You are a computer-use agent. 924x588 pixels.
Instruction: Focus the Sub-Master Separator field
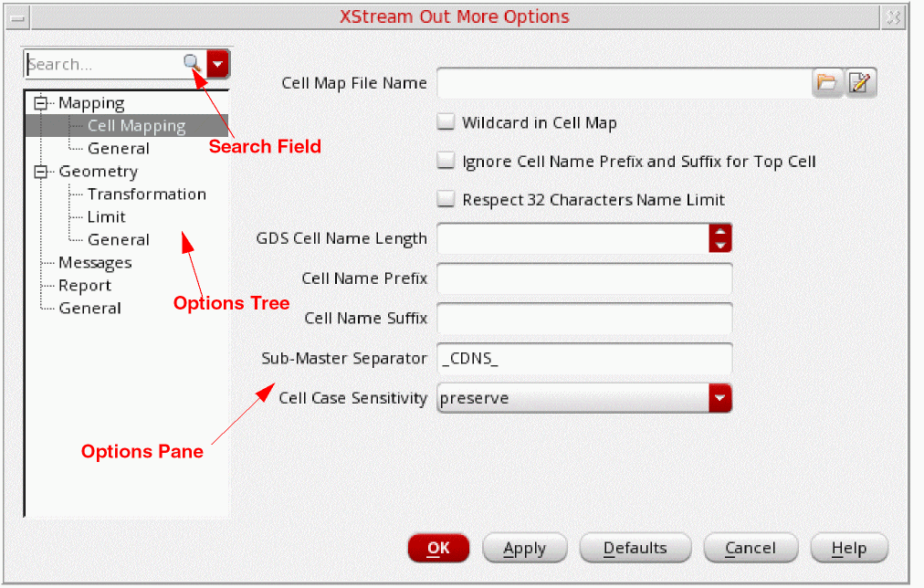(x=584, y=358)
